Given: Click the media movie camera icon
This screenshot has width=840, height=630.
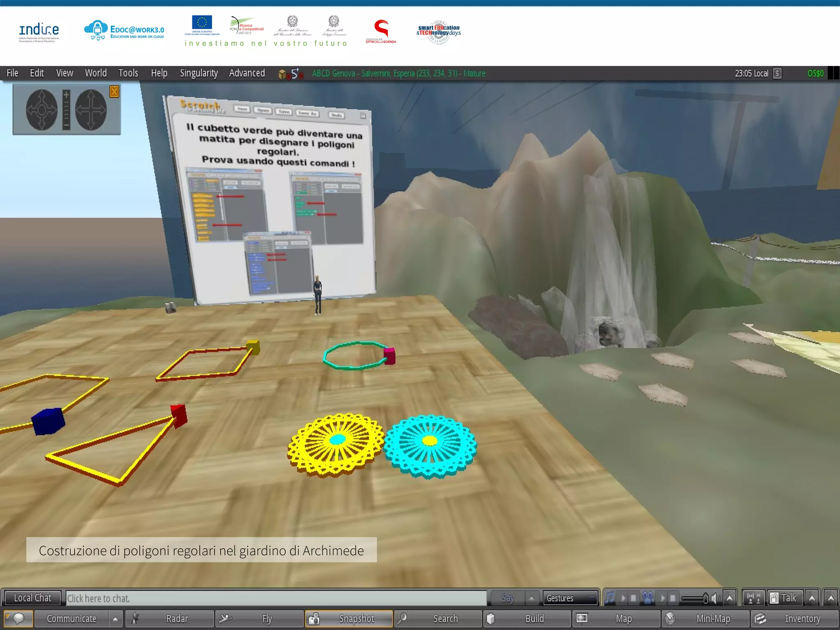Looking at the screenshot, I should pyautogui.click(x=648, y=598).
